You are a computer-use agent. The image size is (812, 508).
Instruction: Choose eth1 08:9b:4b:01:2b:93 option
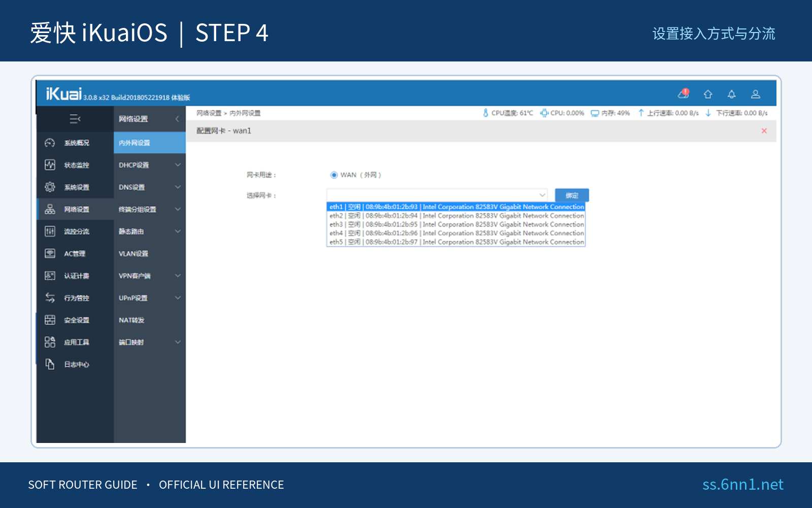[x=456, y=207]
